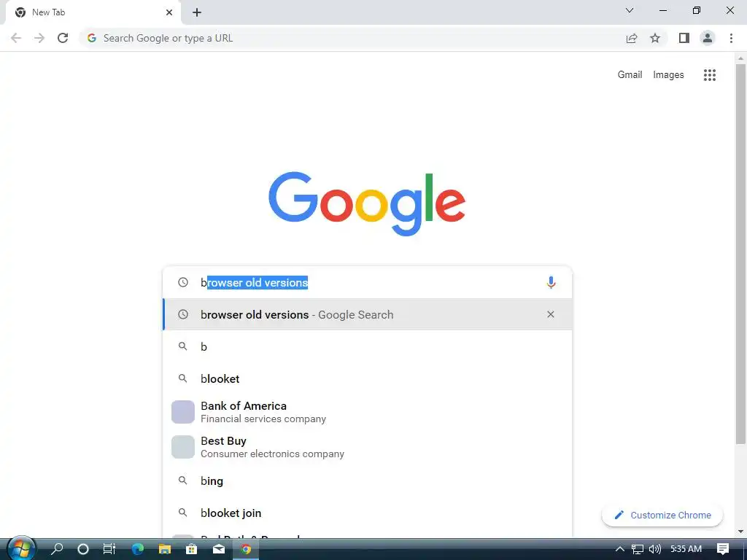Open Mail app from taskbar
Image resolution: width=747 pixels, height=560 pixels.
219,549
